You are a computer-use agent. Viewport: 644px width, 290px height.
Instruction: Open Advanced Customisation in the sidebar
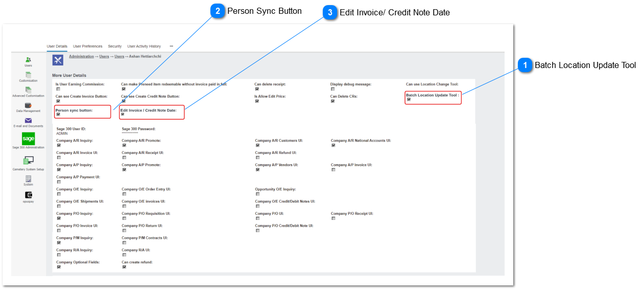(x=28, y=90)
